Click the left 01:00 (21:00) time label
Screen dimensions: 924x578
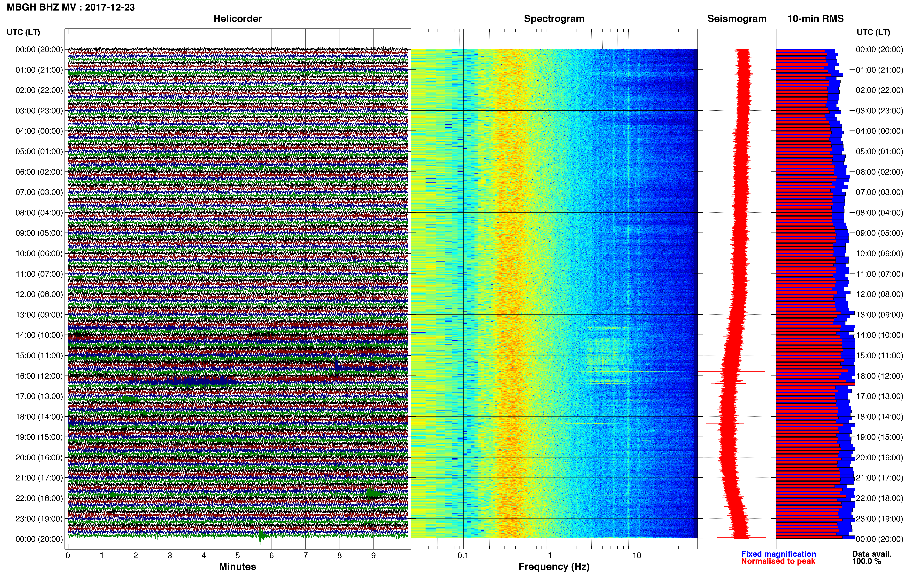(x=39, y=70)
